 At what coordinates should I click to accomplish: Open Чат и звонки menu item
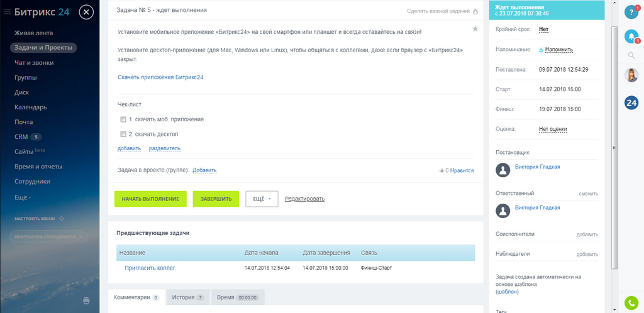pos(34,62)
